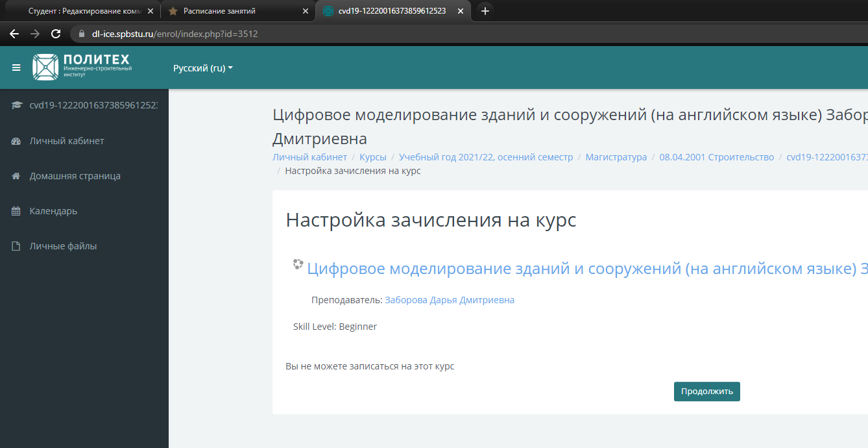Click the Вы не можете записаться message
The height and width of the screenshot is (448, 868).
pos(370,366)
